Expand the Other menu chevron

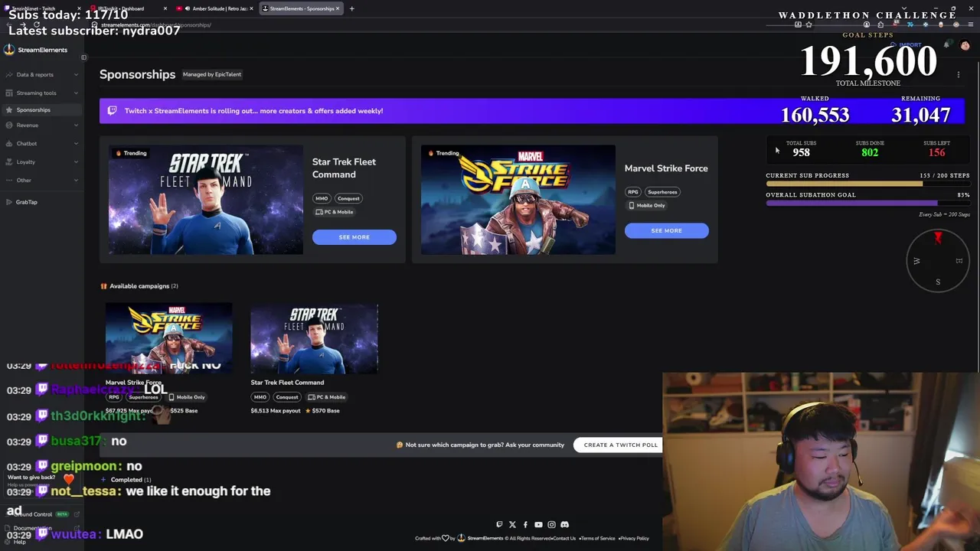click(76, 180)
